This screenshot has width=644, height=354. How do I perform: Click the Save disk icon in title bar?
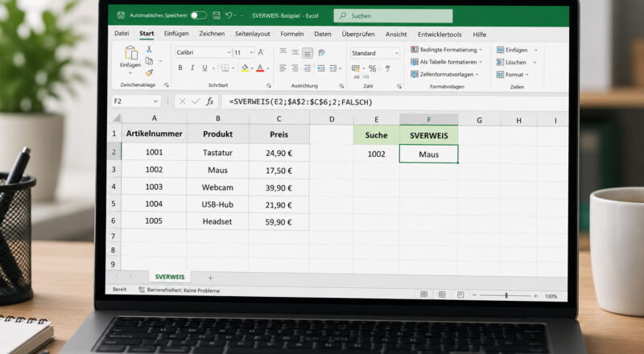pyautogui.click(x=216, y=15)
